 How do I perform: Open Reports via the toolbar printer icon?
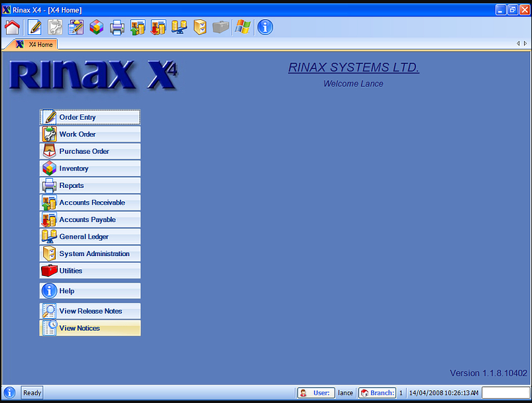coord(117,27)
